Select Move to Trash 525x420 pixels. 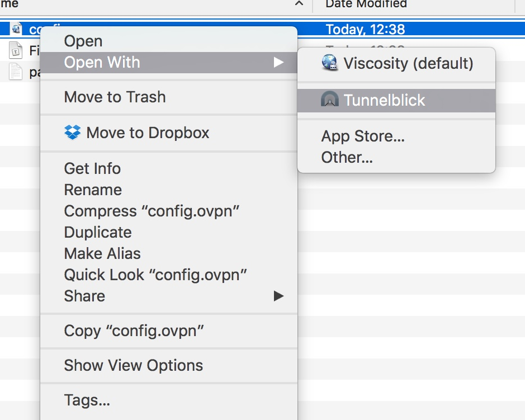coord(115,97)
